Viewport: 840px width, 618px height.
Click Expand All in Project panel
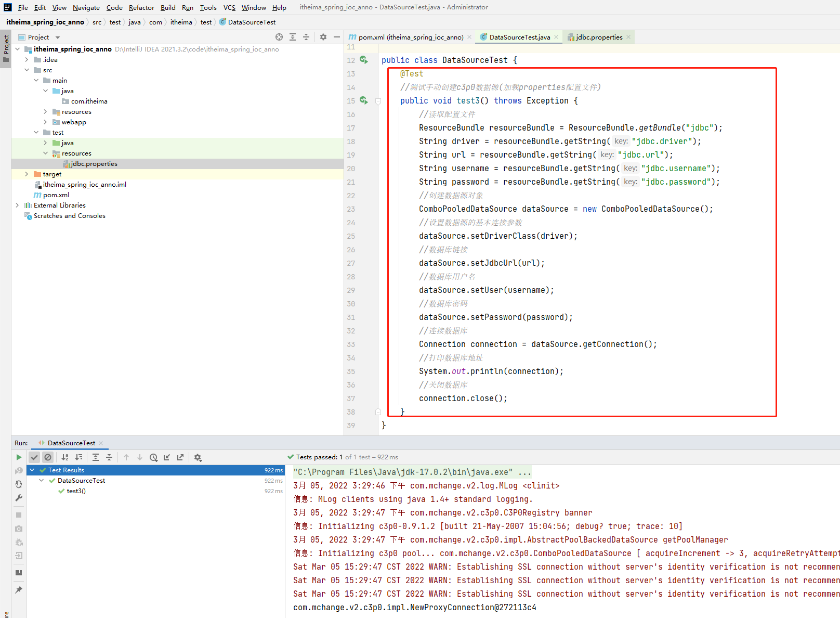click(293, 37)
